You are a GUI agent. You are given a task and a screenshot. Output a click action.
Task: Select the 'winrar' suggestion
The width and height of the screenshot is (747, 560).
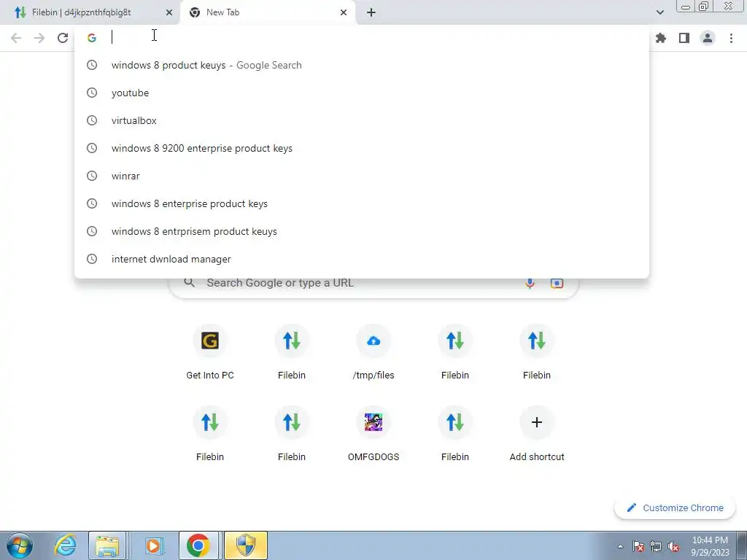pyautogui.click(x=362, y=176)
